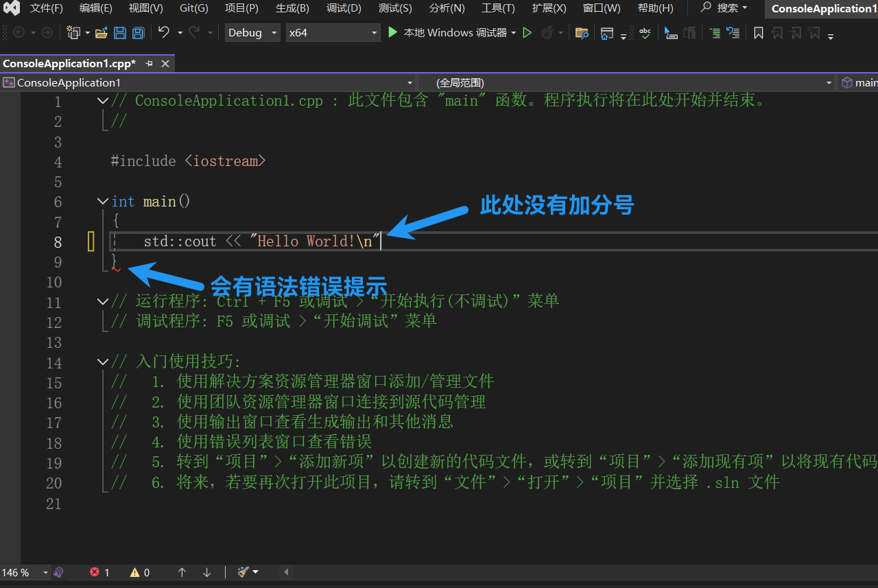Open the Debug configuration dropdown
The width and height of the screenshot is (878, 588).
coord(252,32)
